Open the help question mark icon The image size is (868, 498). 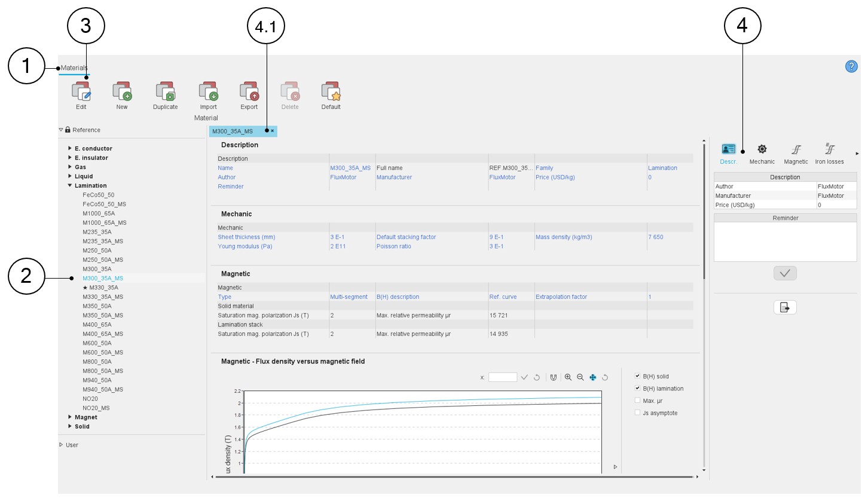click(851, 66)
